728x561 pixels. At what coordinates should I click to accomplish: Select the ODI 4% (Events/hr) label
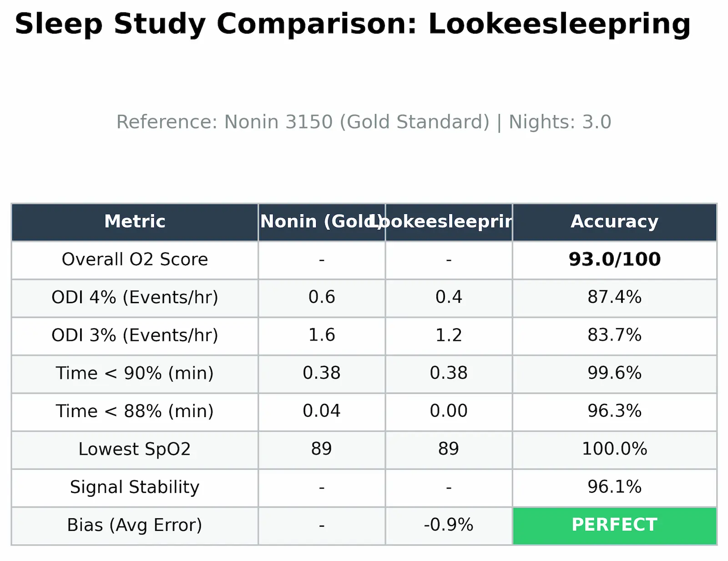(x=135, y=297)
